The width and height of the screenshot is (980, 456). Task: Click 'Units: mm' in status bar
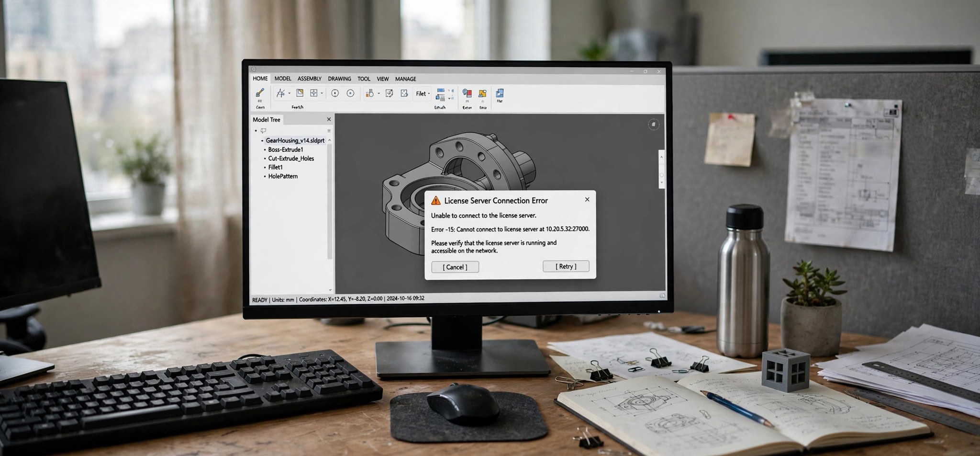click(x=283, y=299)
